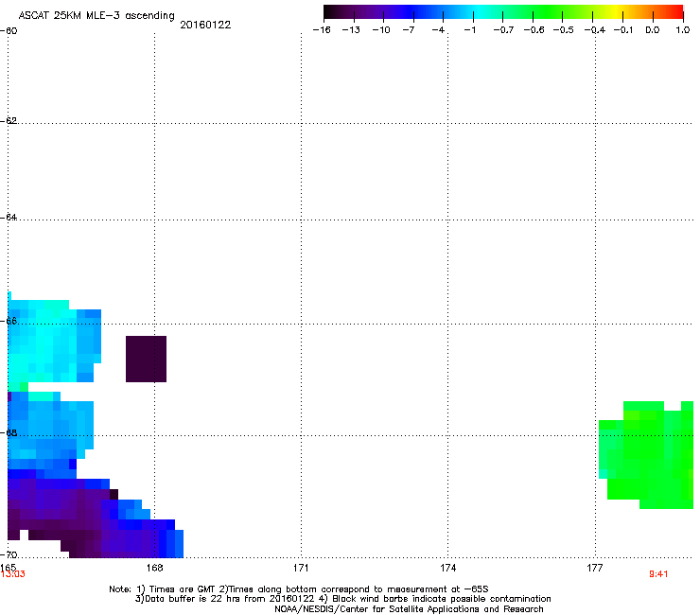Click the latitude label -62
700x615 pixels.
9,121
